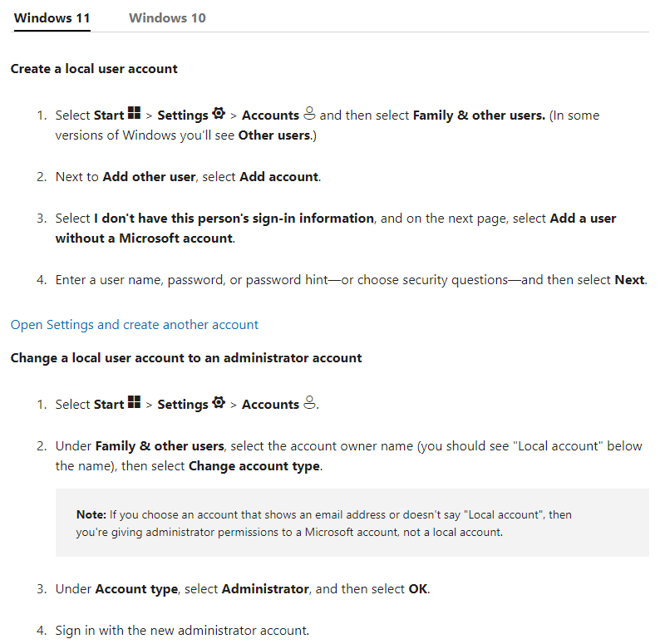Viewport: 660px width, 644px height.
Task: Click the Windows Start icon in create-account step 1
Action: point(134,113)
